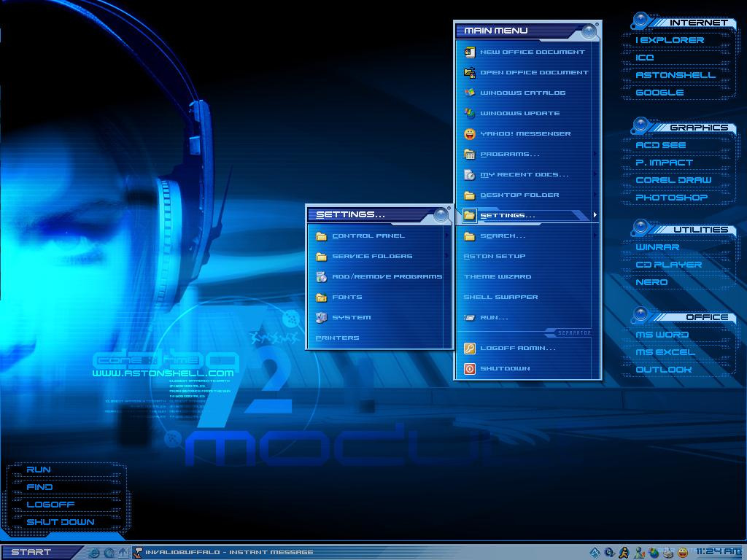Launch ACD See from the Graphics panel
747x560 pixels.
(661, 145)
